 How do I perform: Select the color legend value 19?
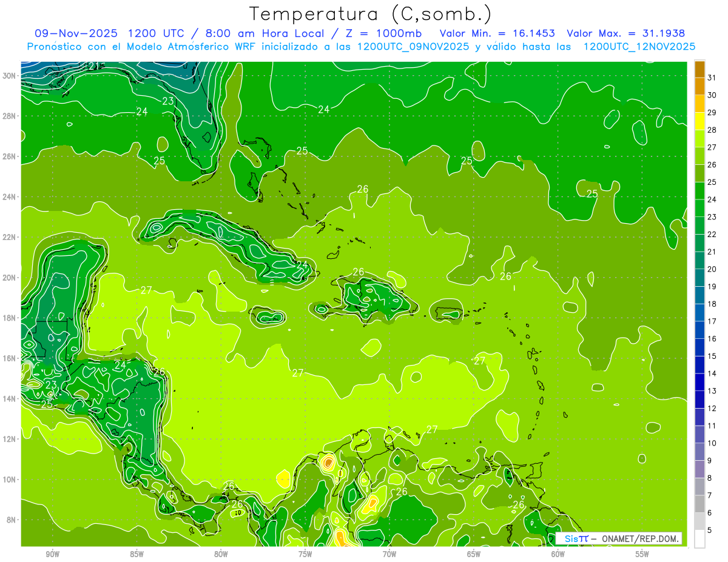pos(712,287)
